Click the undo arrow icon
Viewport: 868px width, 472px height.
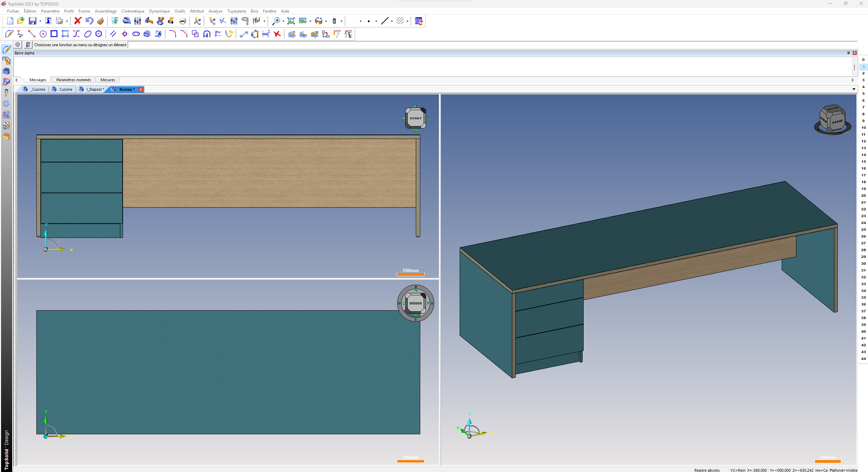tap(89, 21)
